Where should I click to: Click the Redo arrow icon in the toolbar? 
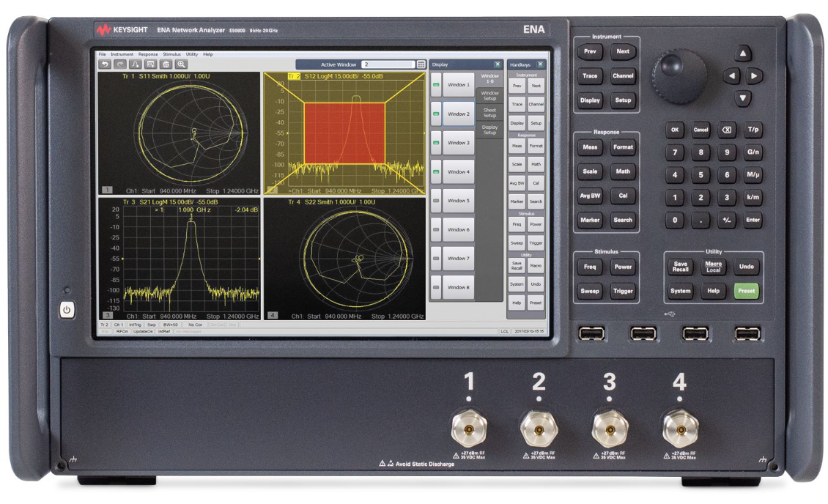(x=119, y=64)
